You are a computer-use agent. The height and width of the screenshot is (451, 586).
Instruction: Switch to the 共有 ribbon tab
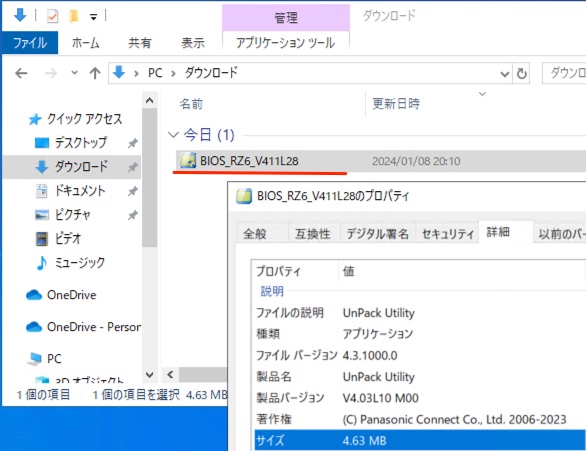pyautogui.click(x=140, y=43)
